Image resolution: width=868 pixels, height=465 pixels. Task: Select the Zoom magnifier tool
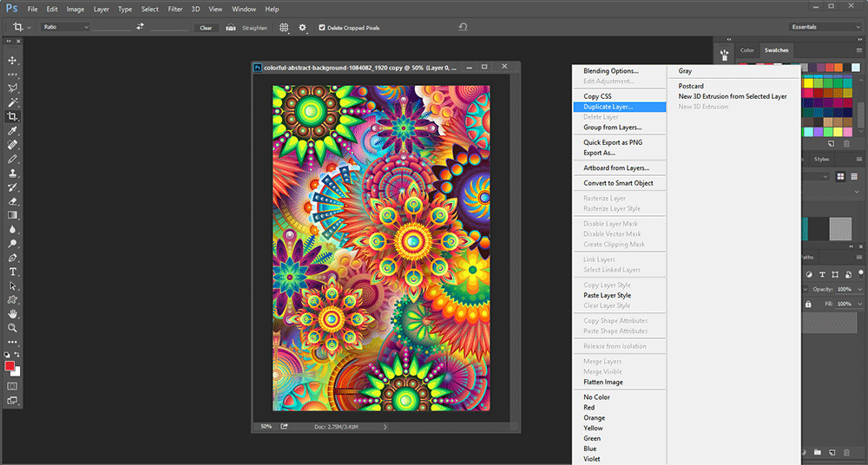(12, 328)
